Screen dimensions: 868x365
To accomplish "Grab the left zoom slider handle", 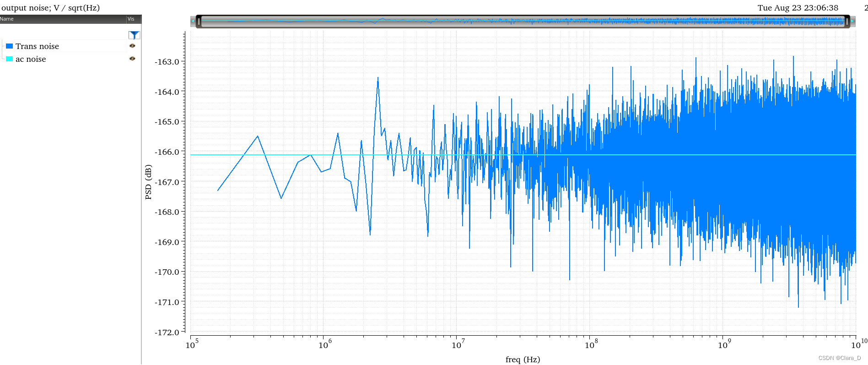I will pos(199,22).
